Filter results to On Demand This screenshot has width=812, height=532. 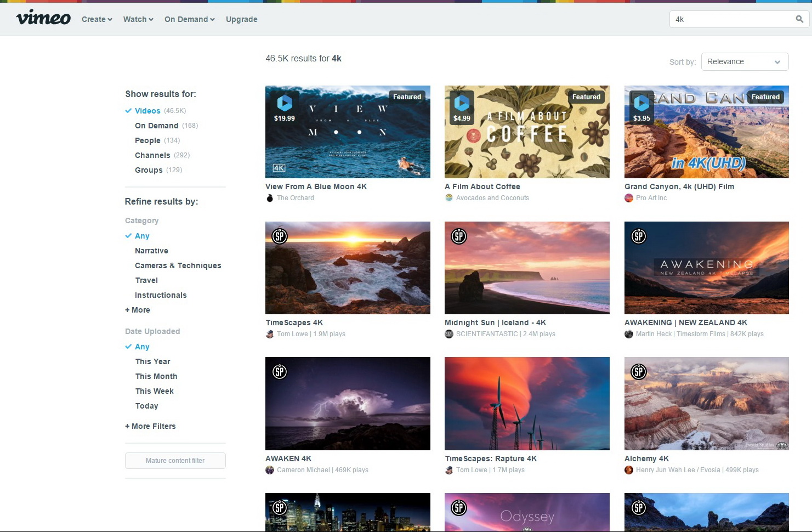[156, 126]
